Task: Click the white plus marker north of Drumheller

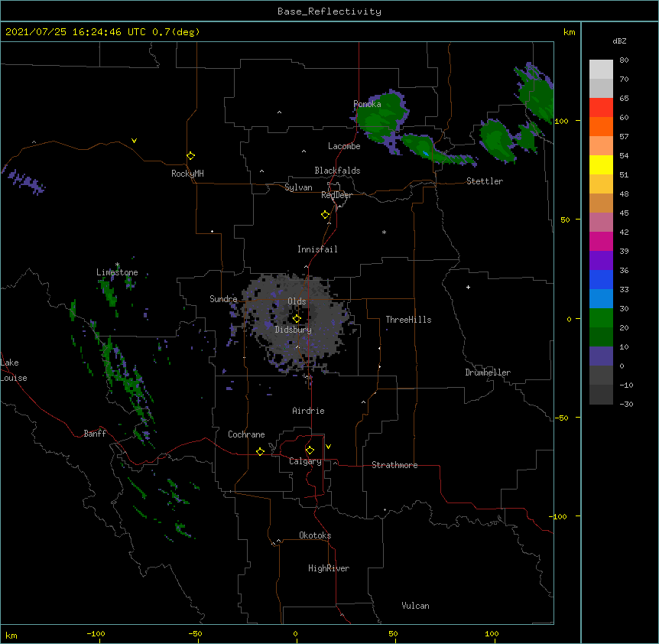Action: (468, 287)
